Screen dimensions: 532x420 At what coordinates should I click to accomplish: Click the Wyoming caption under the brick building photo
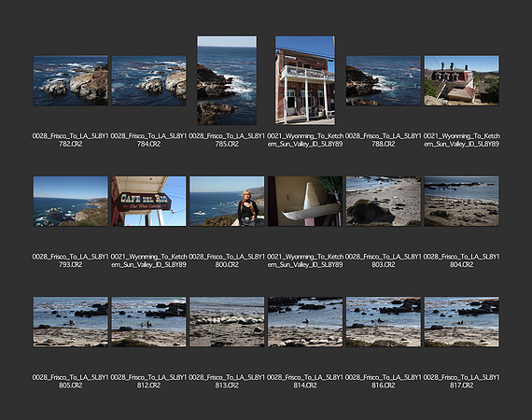click(x=305, y=140)
